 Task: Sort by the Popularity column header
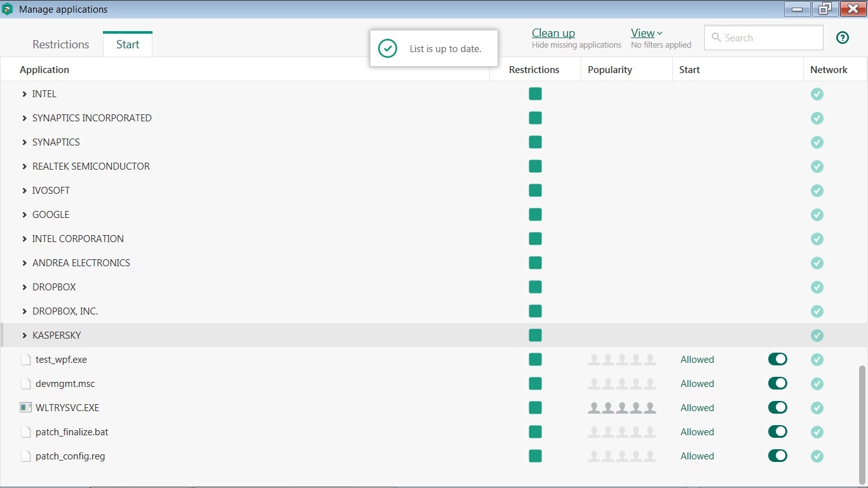click(610, 70)
